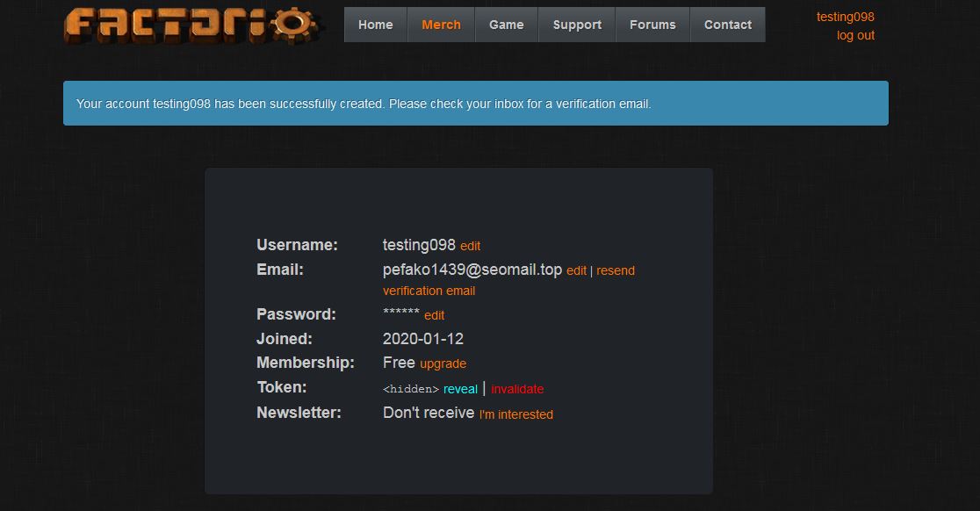Select the Game menu item
Viewport: 980px width, 511px height.
pyautogui.click(x=506, y=25)
